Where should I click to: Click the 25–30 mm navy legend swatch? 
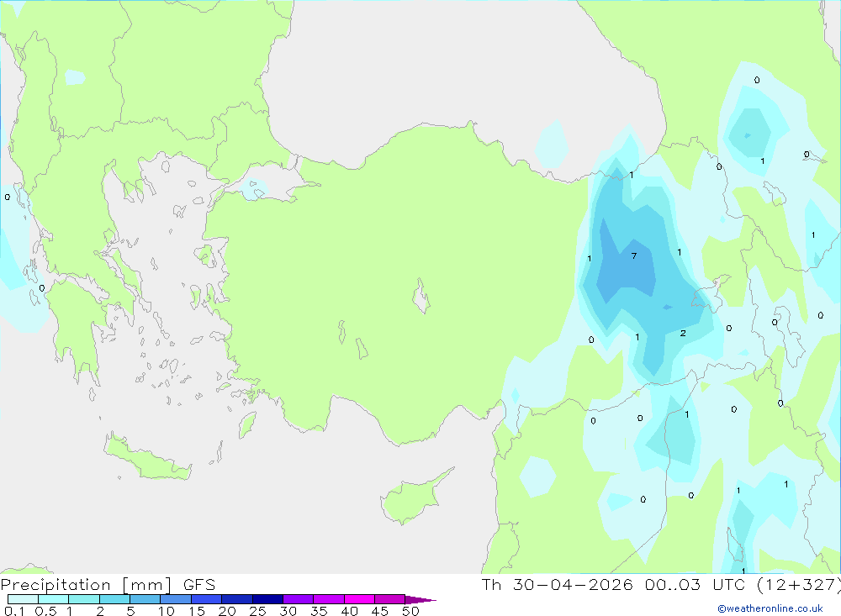pos(267,599)
